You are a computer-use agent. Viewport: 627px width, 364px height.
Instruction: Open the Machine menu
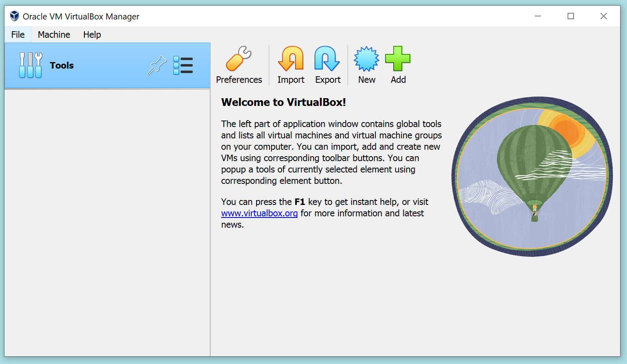tap(53, 34)
